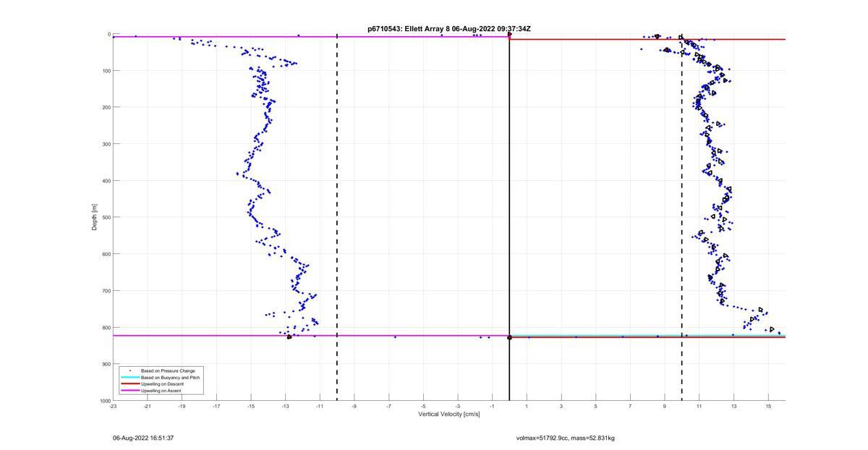
Task: Click the 'volmax=51792.9cc, mass=52.831kg' text
Action: pos(566,438)
